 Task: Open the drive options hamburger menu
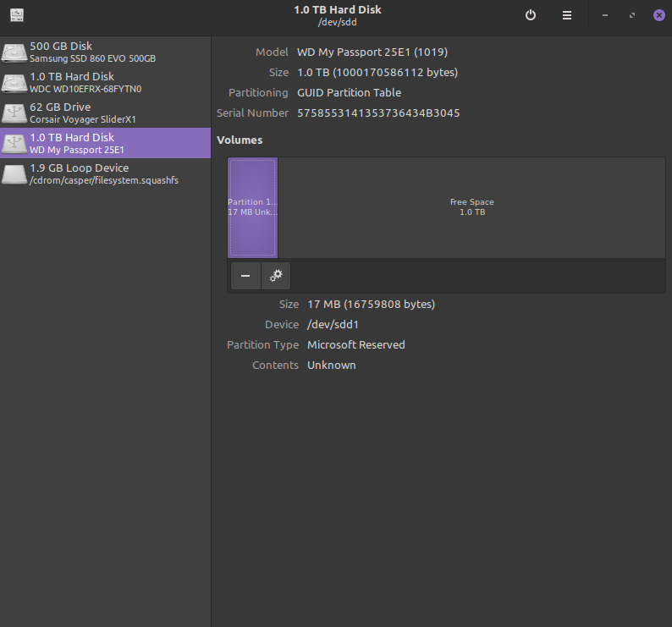coord(567,15)
